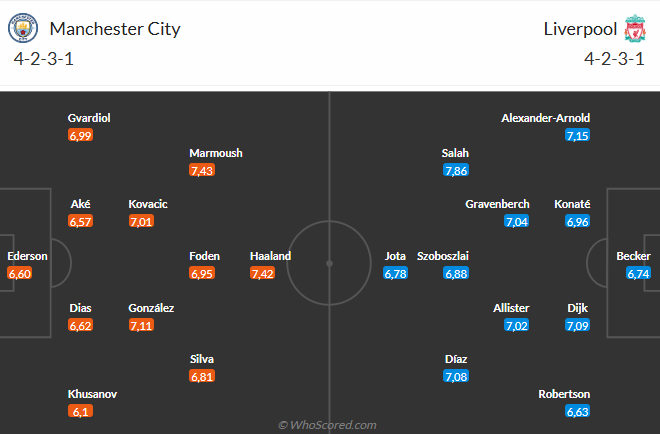Open Ederson's goalkeeper name label
Viewport: 660px width, 434px height.
[x=27, y=256]
